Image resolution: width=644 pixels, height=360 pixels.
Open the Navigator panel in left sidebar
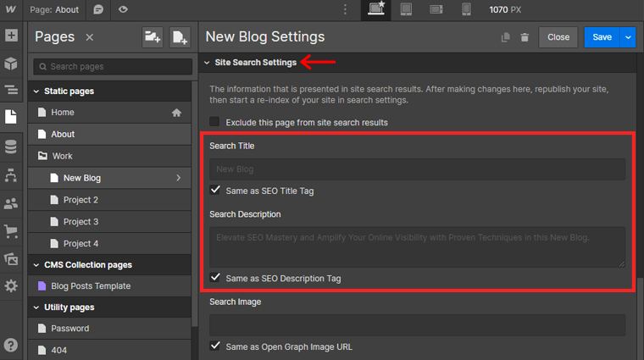11,90
